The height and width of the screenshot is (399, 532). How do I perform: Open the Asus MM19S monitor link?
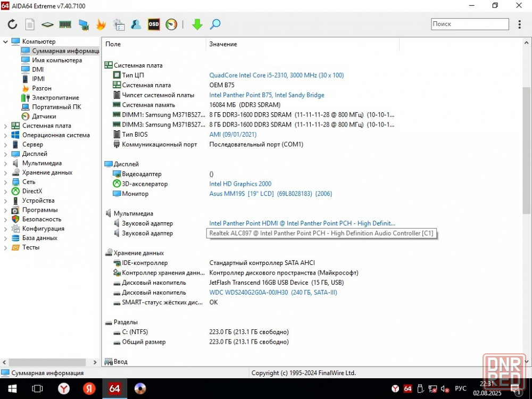(271, 194)
